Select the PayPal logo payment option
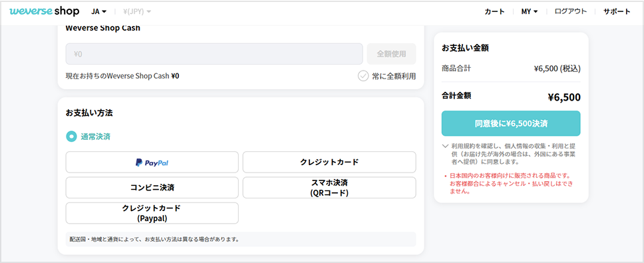This screenshot has height=263, width=644. pos(152,162)
